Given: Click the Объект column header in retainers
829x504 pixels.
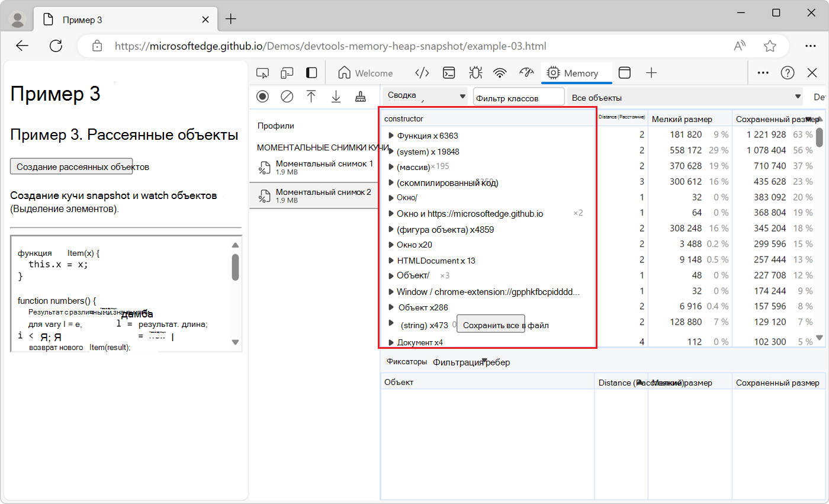Looking at the screenshot, I should pyautogui.click(x=487, y=382).
